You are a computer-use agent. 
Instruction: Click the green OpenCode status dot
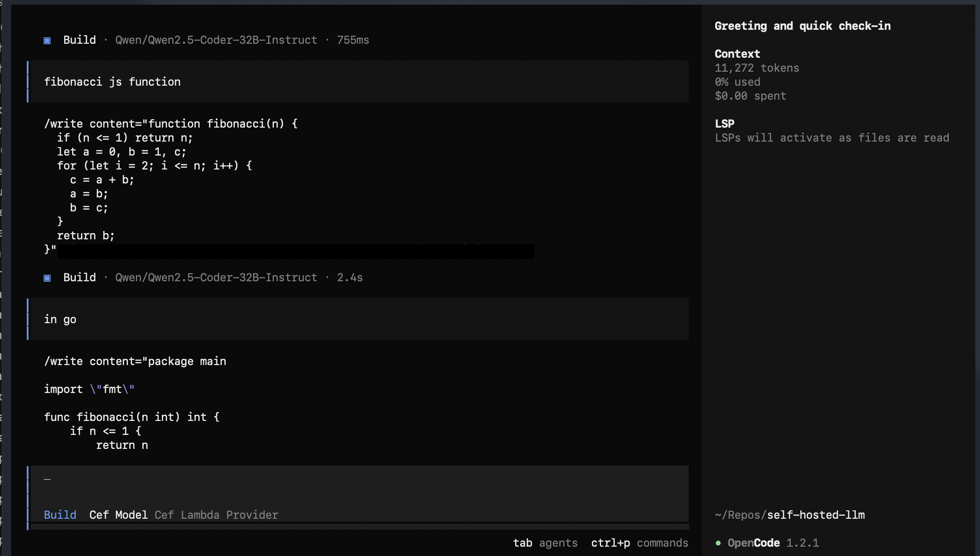[718, 543]
